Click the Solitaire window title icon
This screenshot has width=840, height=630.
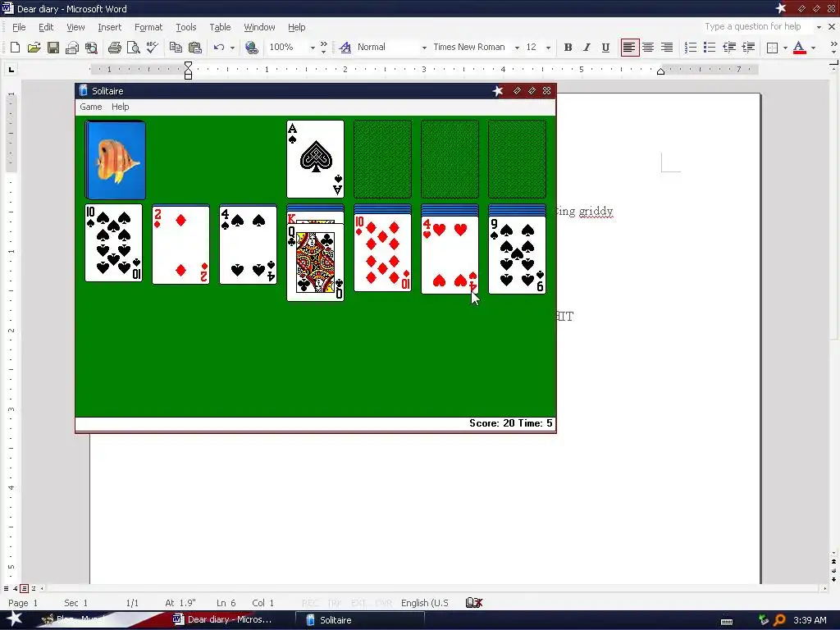point(84,90)
